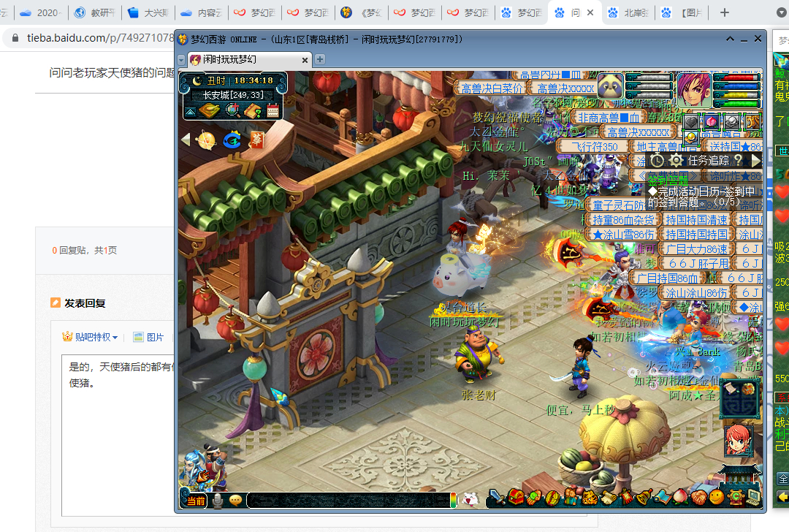Open the world map magnifier icon
Screen dimensions: 789x532
pyautogui.click(x=233, y=110)
